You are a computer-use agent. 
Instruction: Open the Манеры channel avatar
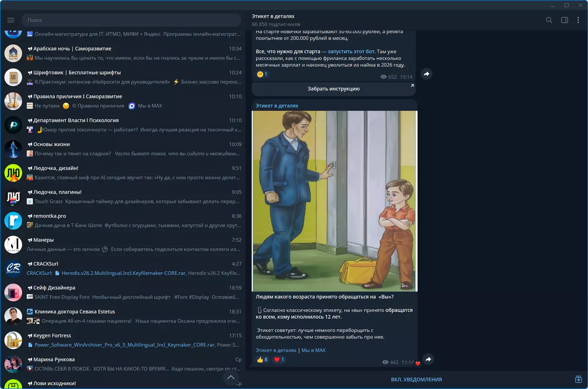(13, 244)
